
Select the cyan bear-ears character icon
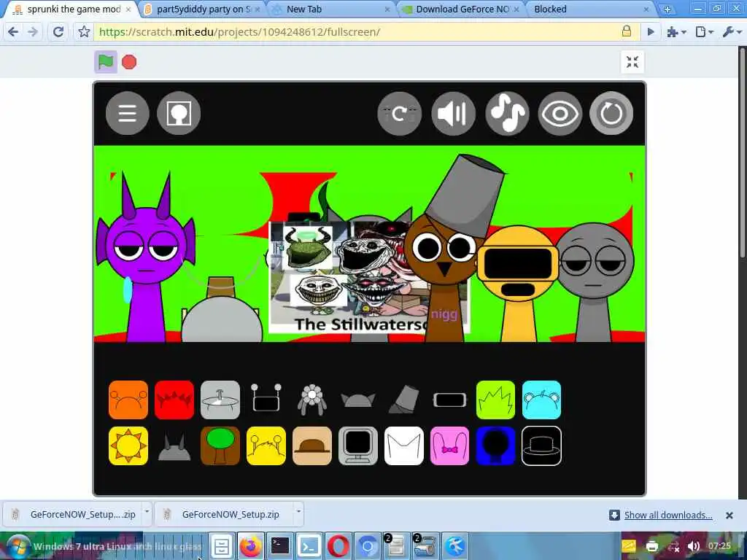(542, 400)
